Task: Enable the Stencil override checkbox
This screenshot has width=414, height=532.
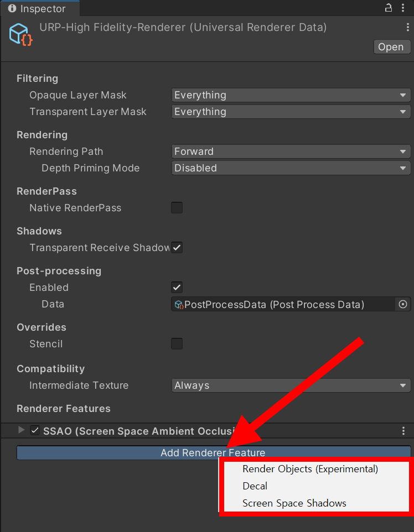Action: click(x=177, y=343)
